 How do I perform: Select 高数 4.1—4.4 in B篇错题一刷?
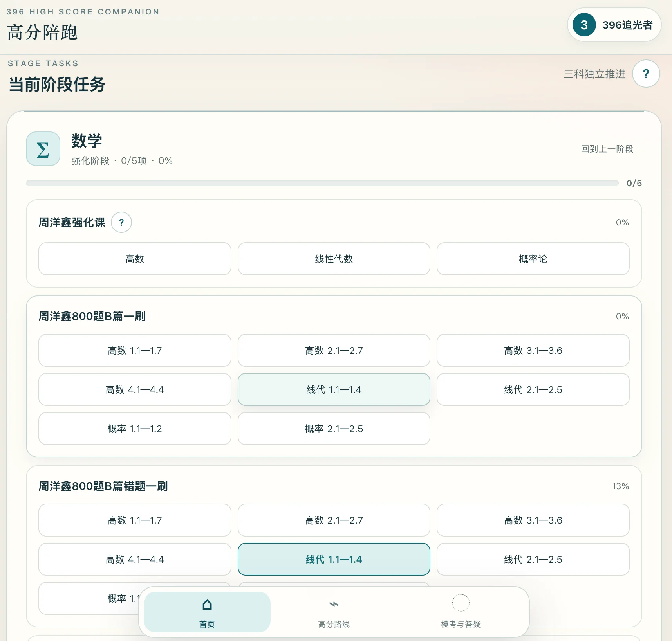[135, 559]
